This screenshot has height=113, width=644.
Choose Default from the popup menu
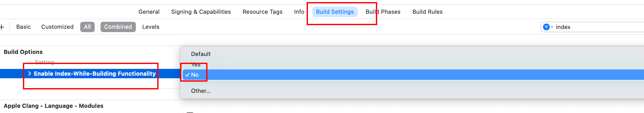(201, 54)
